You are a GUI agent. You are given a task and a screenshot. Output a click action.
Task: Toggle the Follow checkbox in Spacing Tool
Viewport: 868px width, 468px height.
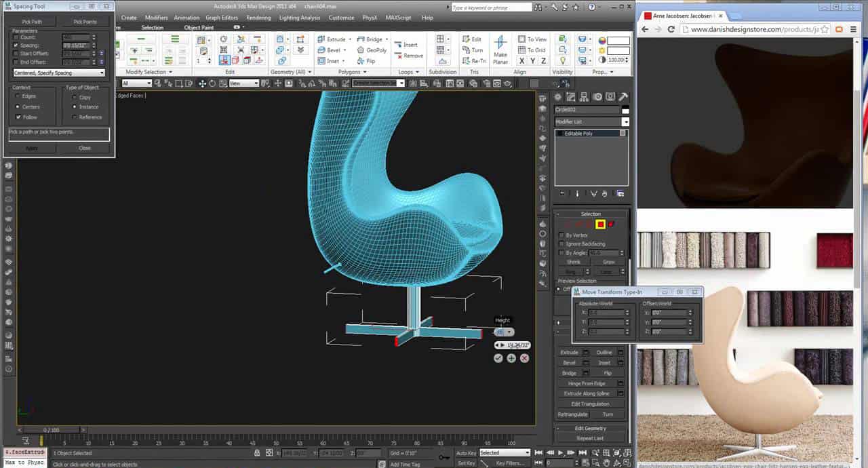18,117
